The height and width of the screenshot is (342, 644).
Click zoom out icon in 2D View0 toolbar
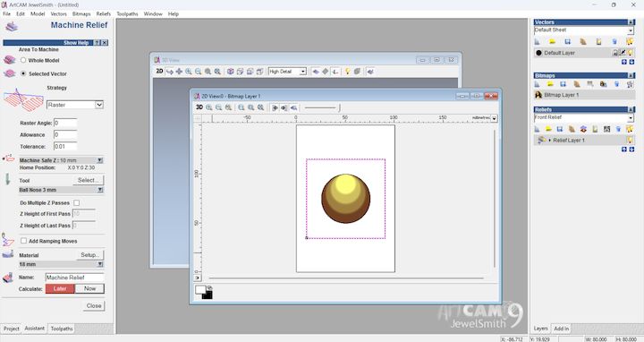[218, 107]
